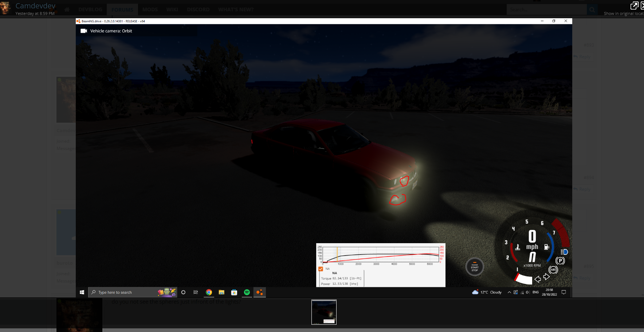Viewport: 644px width, 332px height.
Task: Click the torque curve graph area
Action: coord(381,254)
